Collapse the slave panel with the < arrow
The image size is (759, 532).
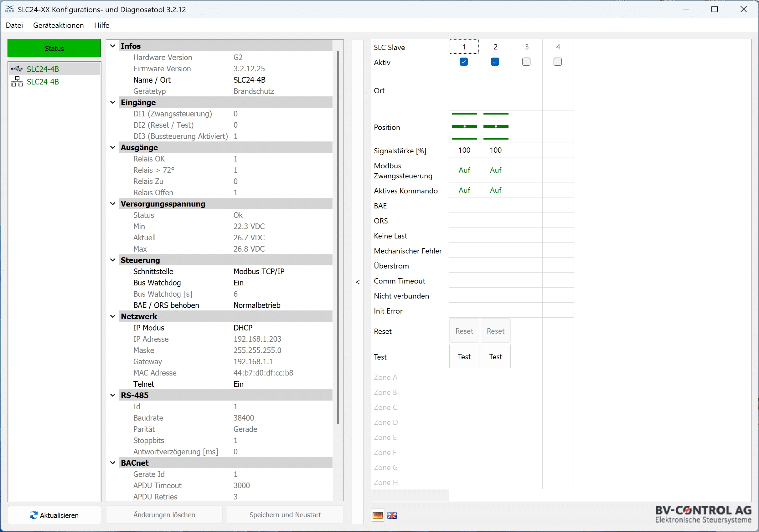click(x=358, y=282)
